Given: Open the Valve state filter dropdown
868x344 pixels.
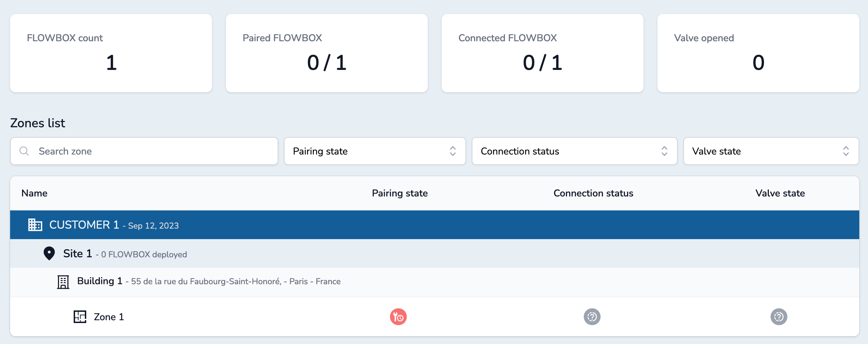Looking at the screenshot, I should click(x=771, y=151).
